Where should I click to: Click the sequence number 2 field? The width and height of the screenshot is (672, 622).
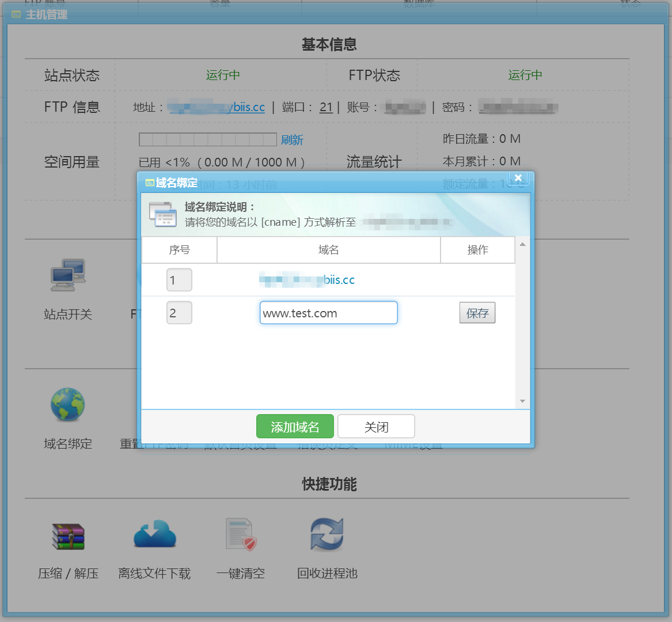[179, 313]
